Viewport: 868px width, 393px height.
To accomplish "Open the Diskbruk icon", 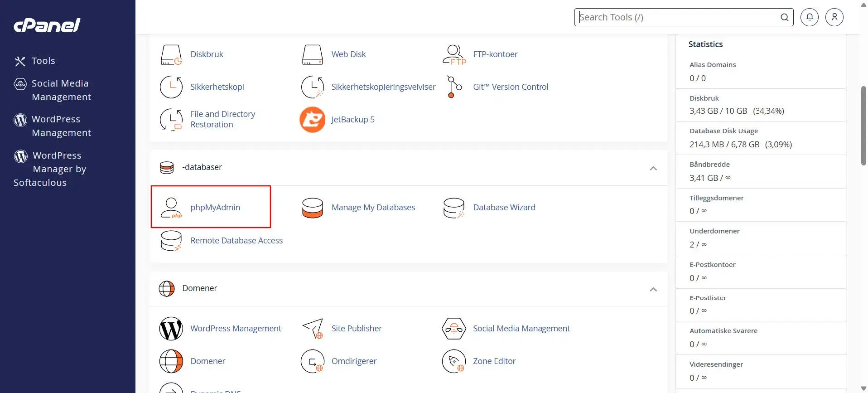I will click(171, 54).
